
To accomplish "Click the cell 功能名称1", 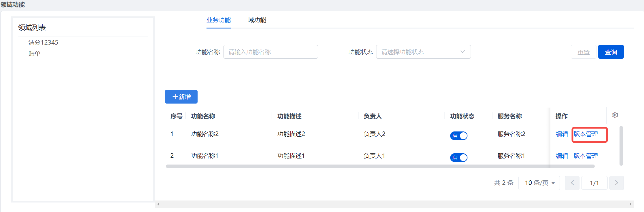I will click(x=205, y=156).
